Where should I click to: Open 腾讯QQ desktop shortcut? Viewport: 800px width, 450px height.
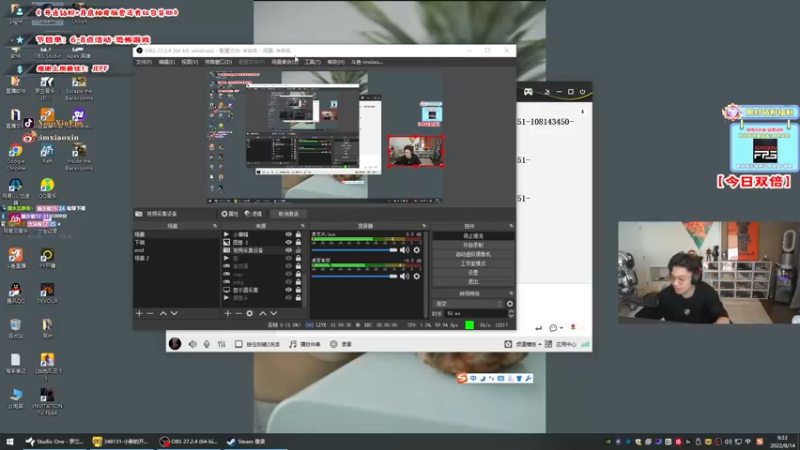coord(15,293)
